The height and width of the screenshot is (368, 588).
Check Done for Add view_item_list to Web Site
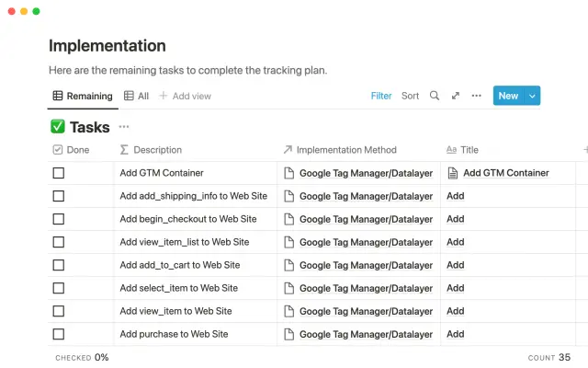click(59, 242)
